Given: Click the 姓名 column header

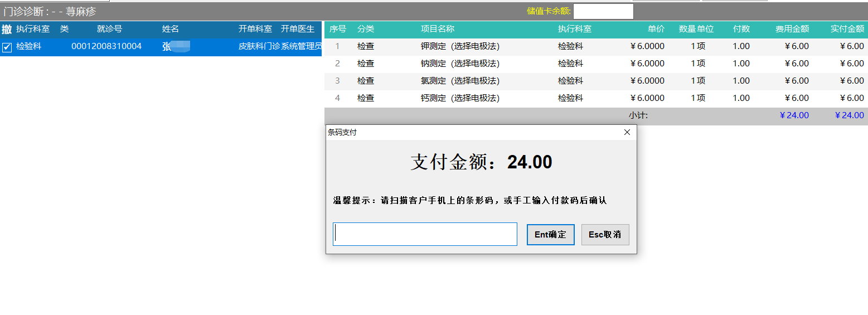Looking at the screenshot, I should click(x=171, y=29).
